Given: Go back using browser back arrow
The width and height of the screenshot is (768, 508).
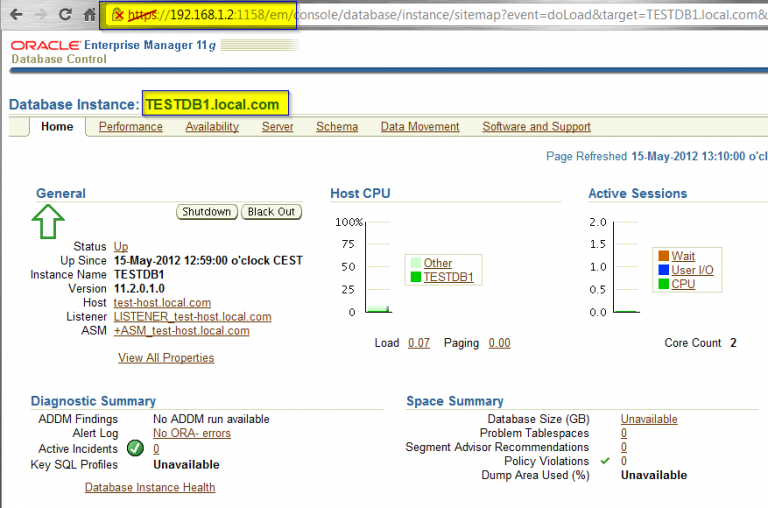Looking at the screenshot, I should 16,15.
